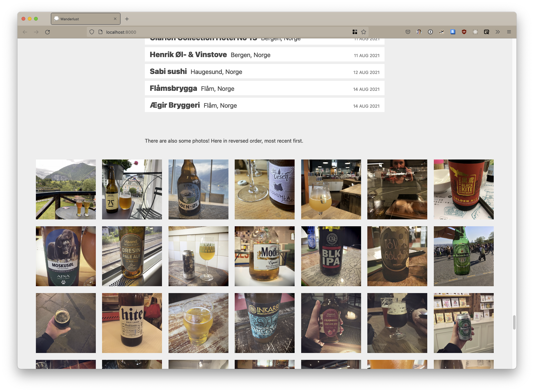Open glass reflection selfie photo
The height and width of the screenshot is (392, 534).
397,189
